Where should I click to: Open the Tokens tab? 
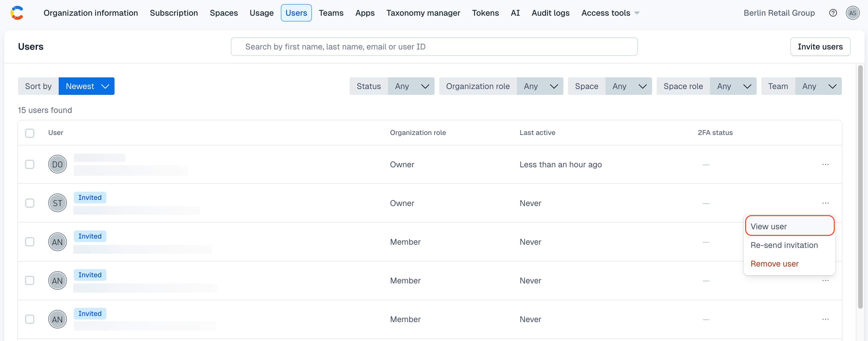click(x=485, y=13)
